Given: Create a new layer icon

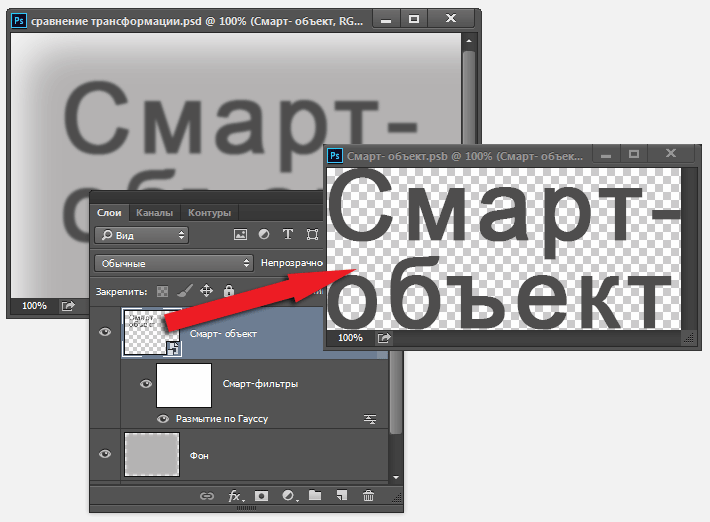Looking at the screenshot, I should click(342, 496).
